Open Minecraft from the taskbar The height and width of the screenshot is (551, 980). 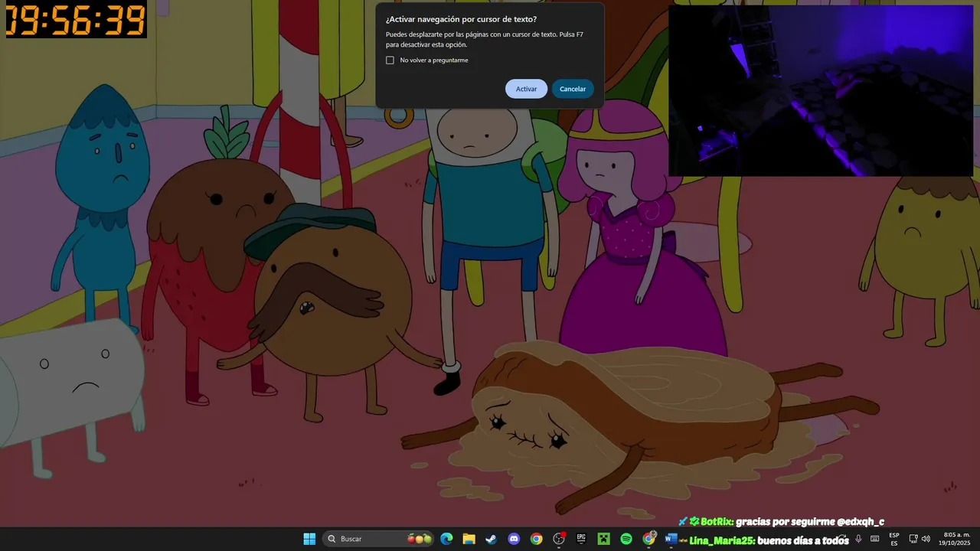click(x=603, y=539)
